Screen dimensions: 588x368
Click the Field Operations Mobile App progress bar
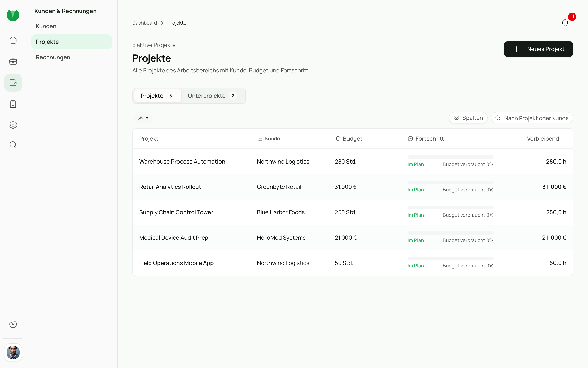coord(450,258)
